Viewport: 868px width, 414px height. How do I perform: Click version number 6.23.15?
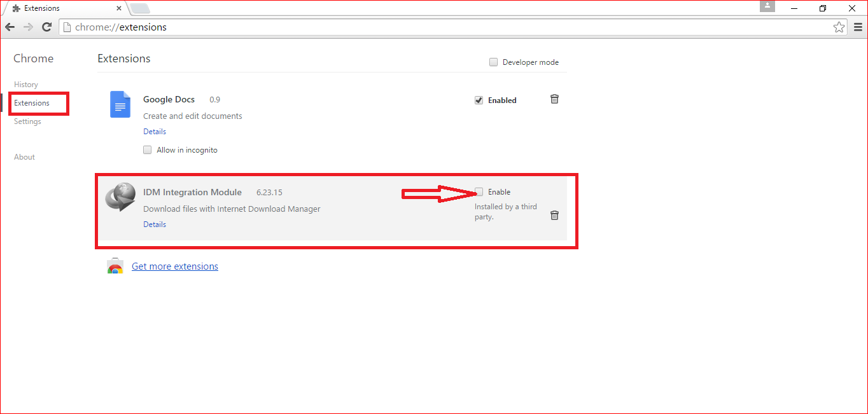(x=269, y=192)
